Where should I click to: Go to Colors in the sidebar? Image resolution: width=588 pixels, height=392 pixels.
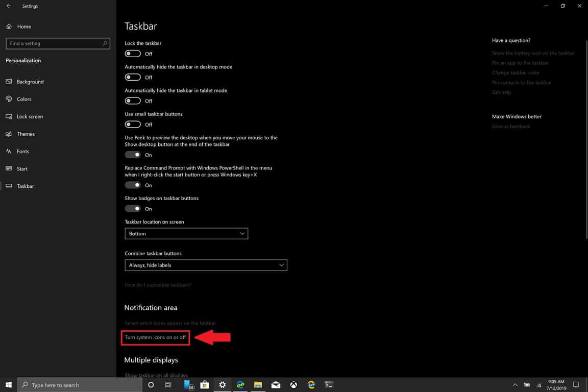click(24, 99)
